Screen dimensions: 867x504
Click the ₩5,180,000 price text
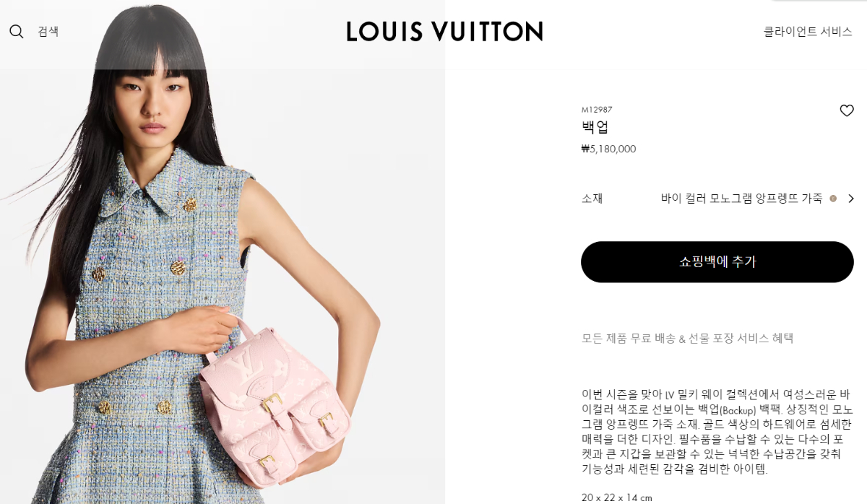tap(608, 149)
